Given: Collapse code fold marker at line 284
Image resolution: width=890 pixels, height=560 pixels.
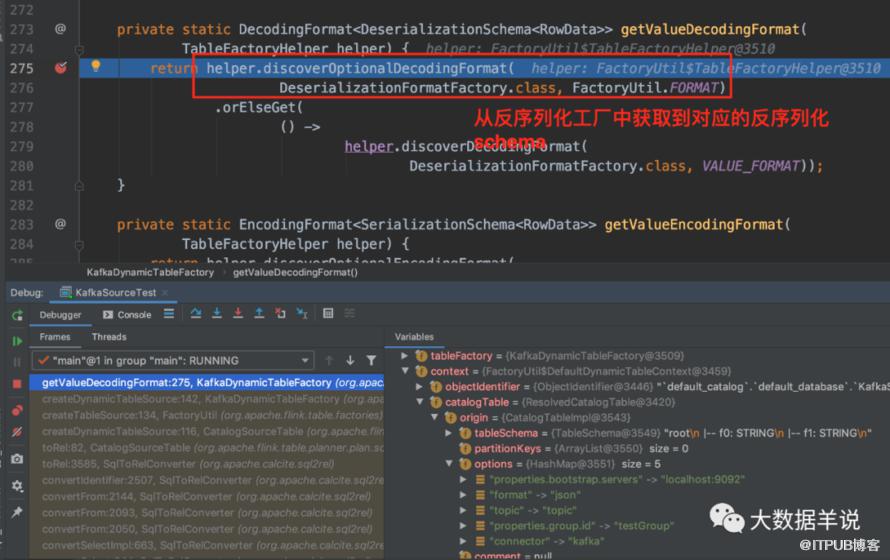Looking at the screenshot, I should tap(79, 245).
